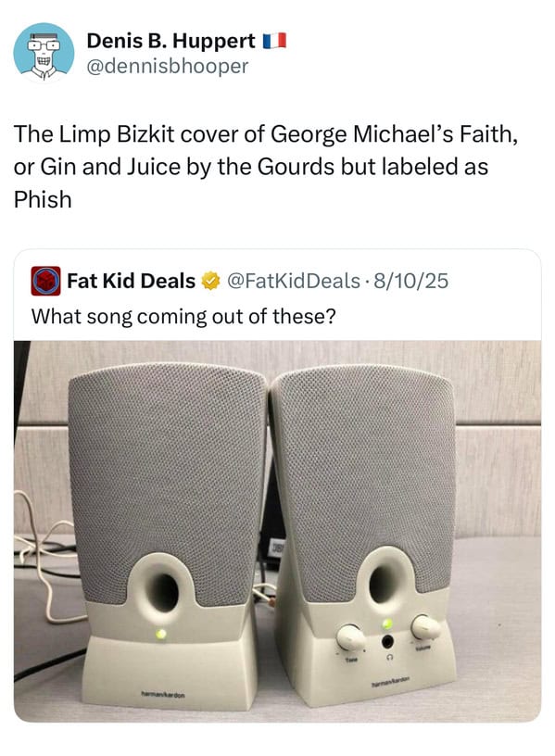Click the bass port hole on the left speaker
555x756 pixels.
[164, 592]
